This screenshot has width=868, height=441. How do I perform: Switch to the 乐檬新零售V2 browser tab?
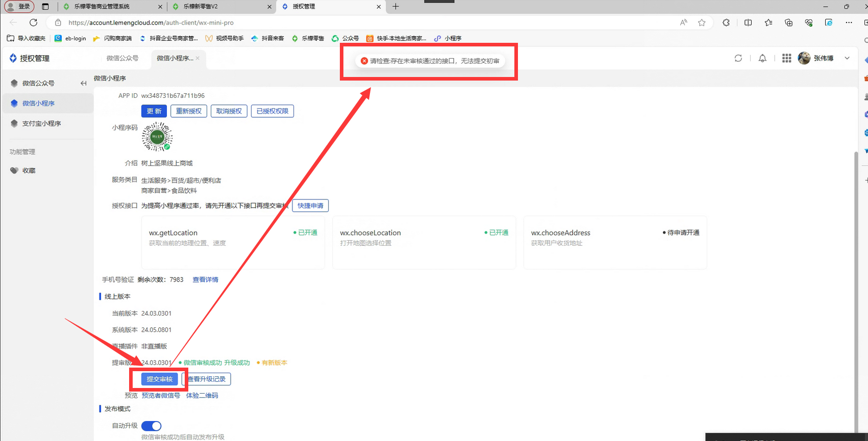coord(221,7)
